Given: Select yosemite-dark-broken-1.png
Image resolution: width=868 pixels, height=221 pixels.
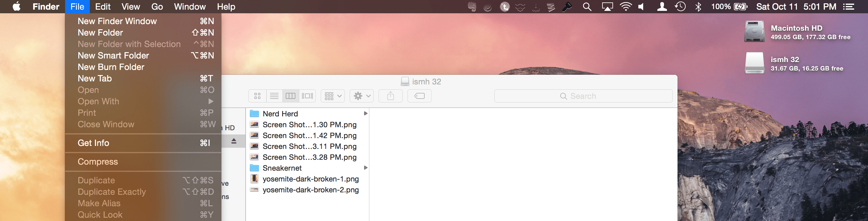Looking at the screenshot, I should pos(308,179).
